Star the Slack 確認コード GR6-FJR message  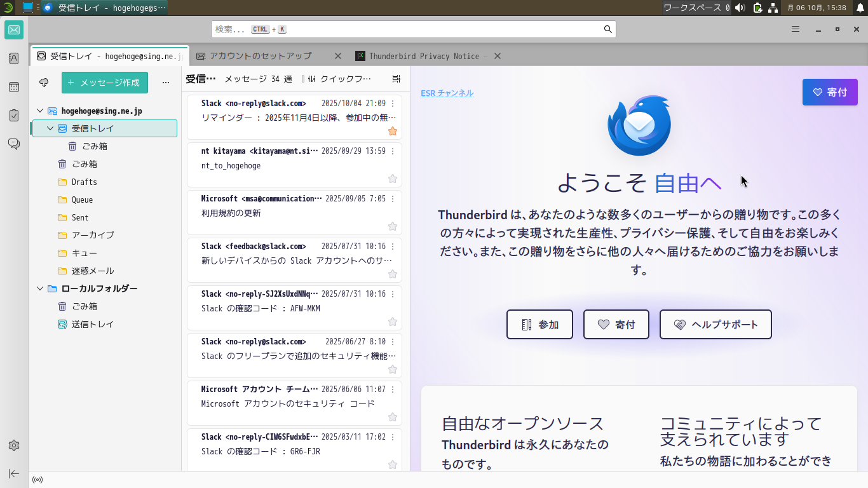tap(393, 464)
